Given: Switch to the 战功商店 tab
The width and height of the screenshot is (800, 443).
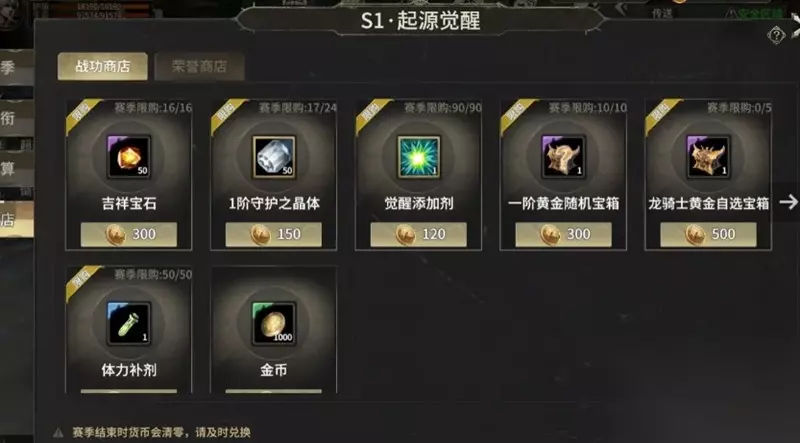Looking at the screenshot, I should point(103,66).
